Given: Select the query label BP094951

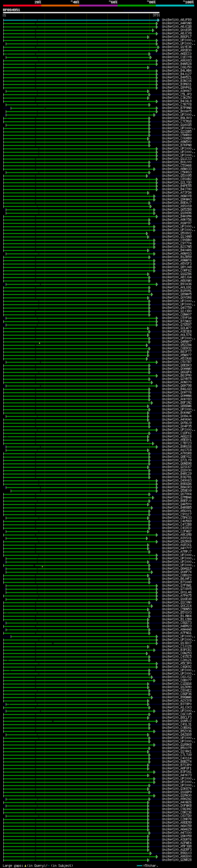Looking at the screenshot, I should pos(11,10).
